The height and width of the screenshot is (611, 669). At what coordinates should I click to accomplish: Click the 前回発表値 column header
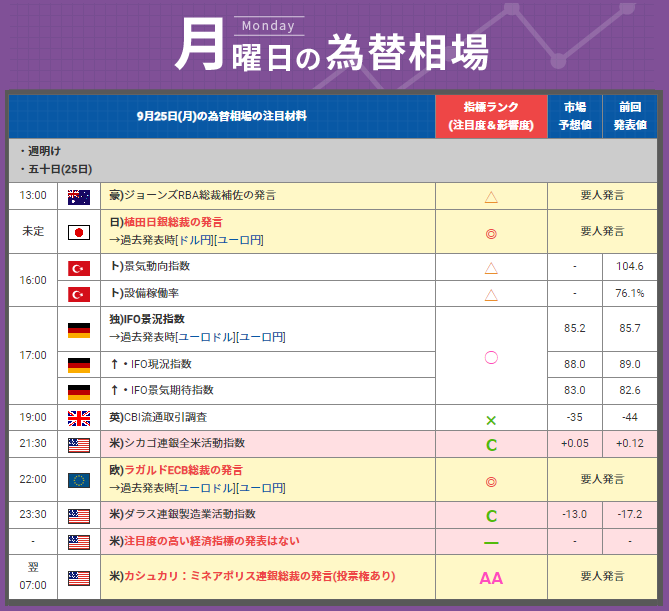point(630,116)
